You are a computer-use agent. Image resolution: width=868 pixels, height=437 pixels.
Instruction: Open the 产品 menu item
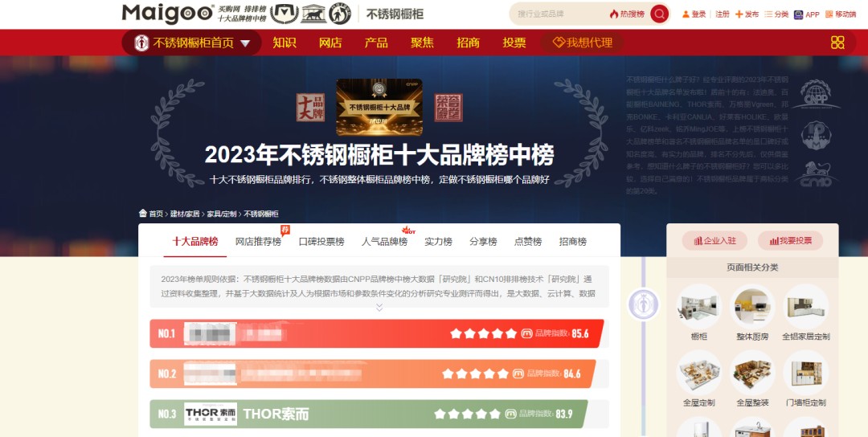click(376, 43)
